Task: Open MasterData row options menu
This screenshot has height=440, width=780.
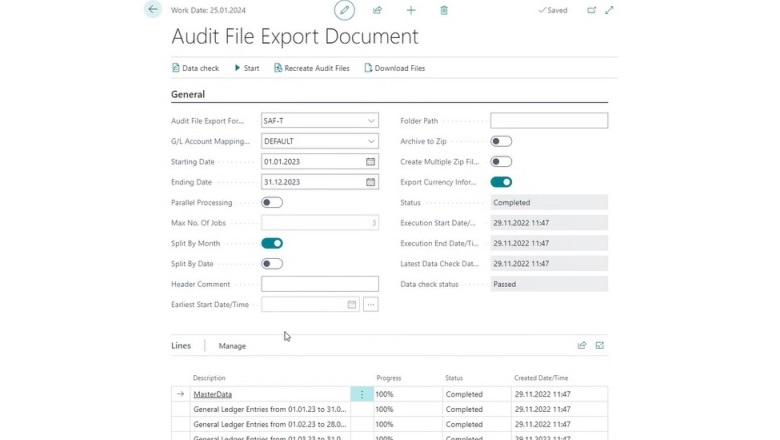Action: click(362, 394)
